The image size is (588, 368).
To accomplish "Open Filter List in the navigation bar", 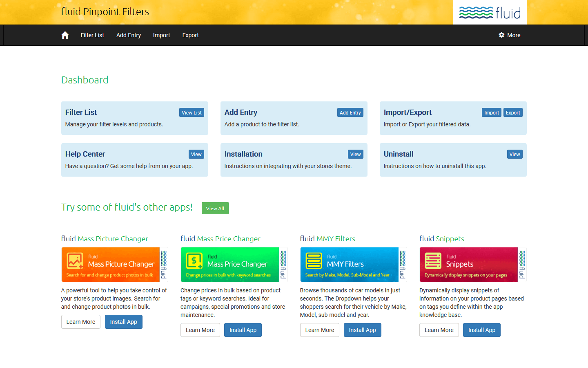I will tap(92, 35).
